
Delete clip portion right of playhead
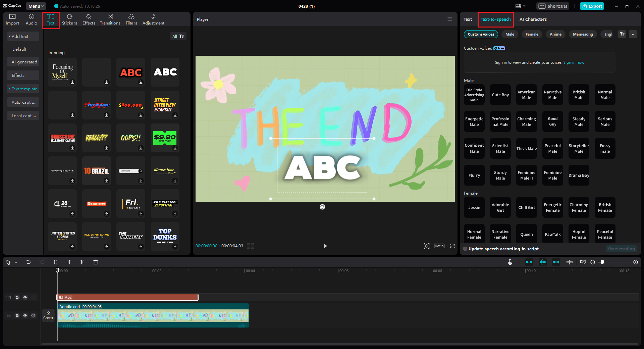82,262
